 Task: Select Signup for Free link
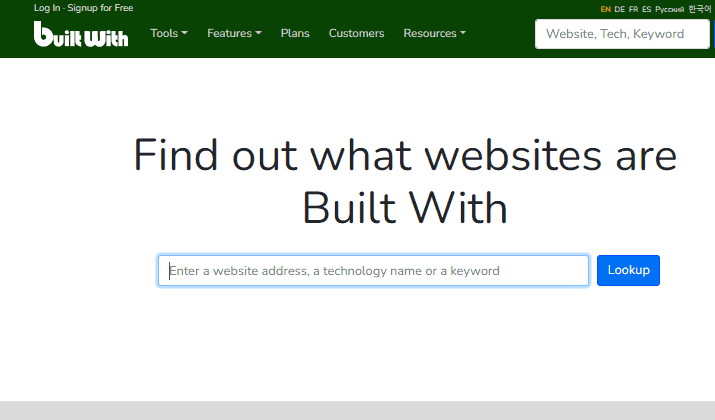click(x=100, y=8)
